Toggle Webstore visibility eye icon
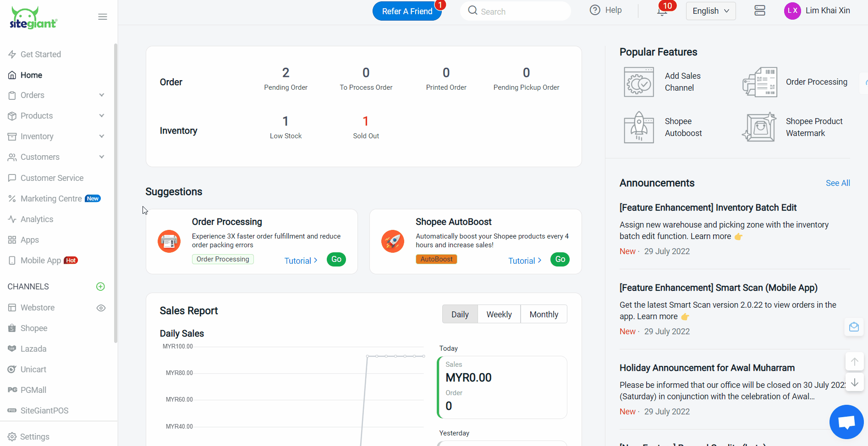Screen dimensions: 868x446 [101, 308]
